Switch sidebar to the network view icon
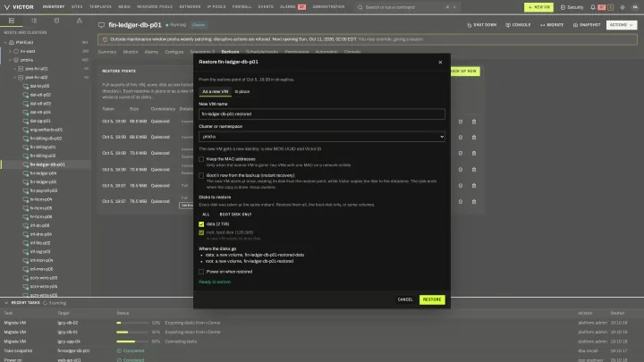This screenshot has height=362, width=644. (x=80, y=21)
